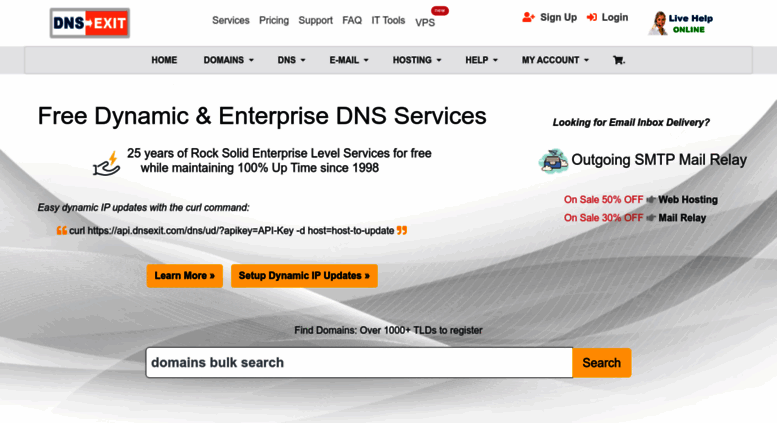Open the Mail Relay sale link
The image size is (777, 423).
click(682, 218)
